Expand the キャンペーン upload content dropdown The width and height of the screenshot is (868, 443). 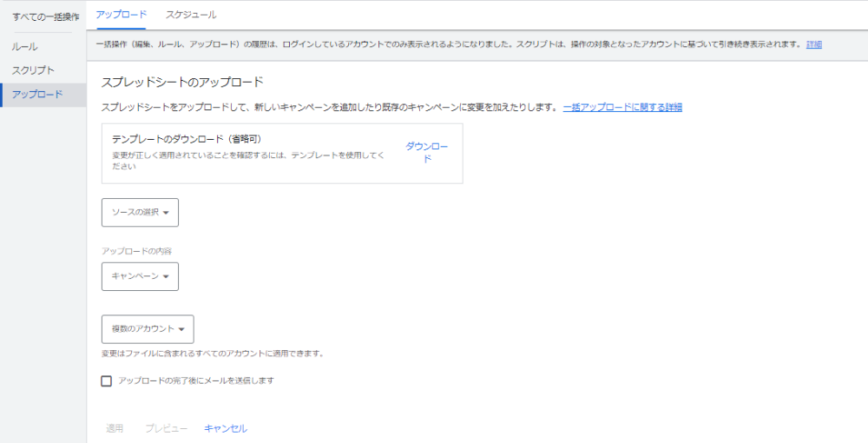(x=140, y=276)
